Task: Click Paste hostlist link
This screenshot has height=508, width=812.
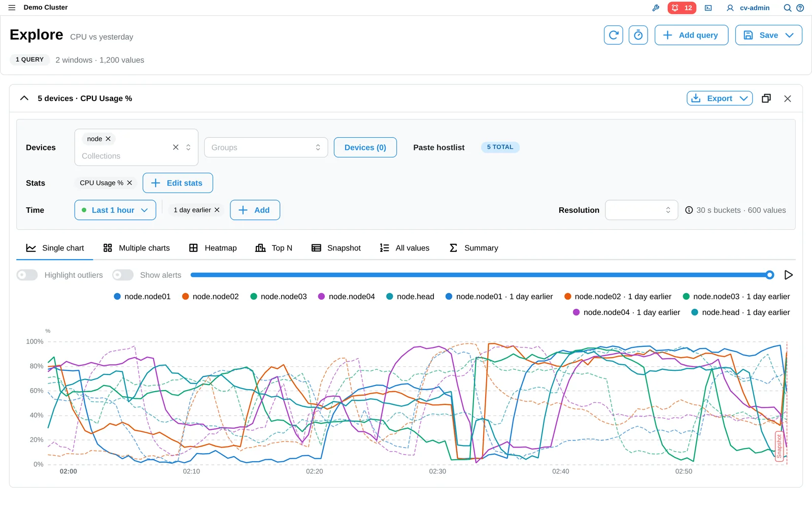Action: 439,147
